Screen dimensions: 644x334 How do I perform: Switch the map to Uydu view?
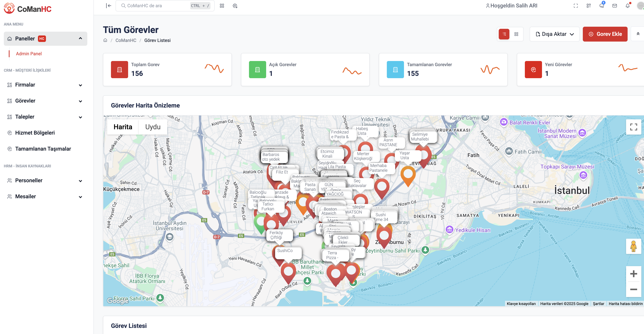(x=153, y=127)
